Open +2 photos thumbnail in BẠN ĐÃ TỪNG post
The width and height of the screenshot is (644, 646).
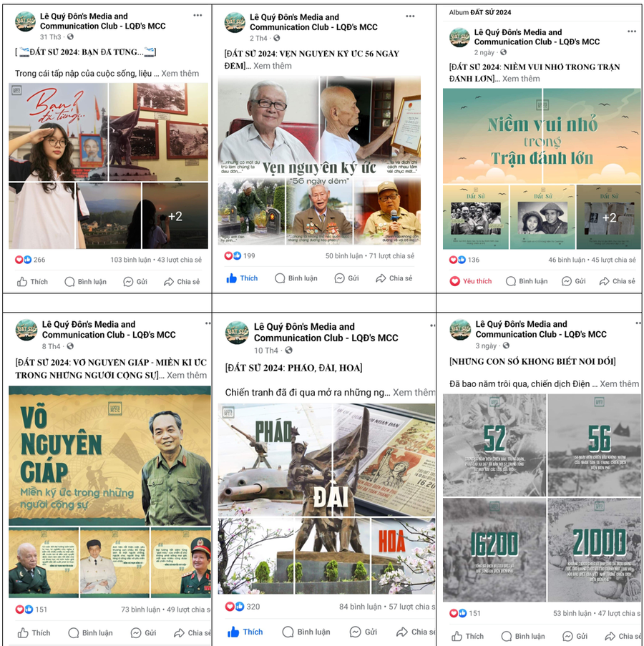point(175,216)
